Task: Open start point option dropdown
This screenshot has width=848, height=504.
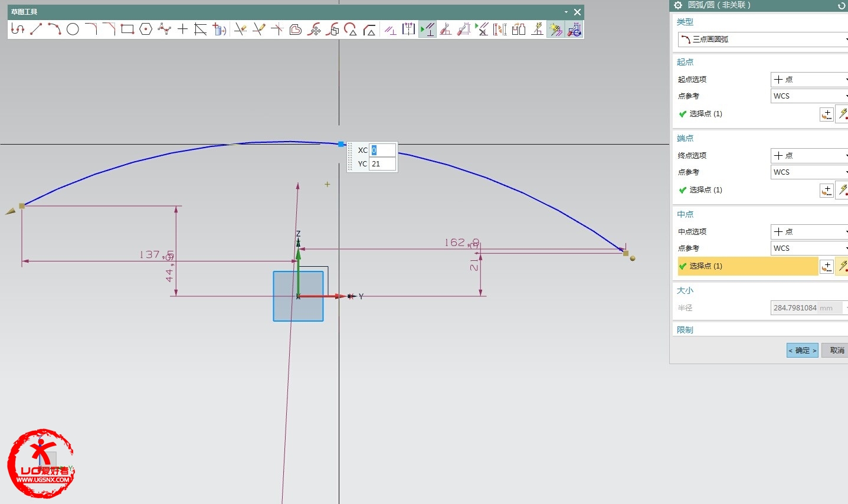Action: point(809,79)
